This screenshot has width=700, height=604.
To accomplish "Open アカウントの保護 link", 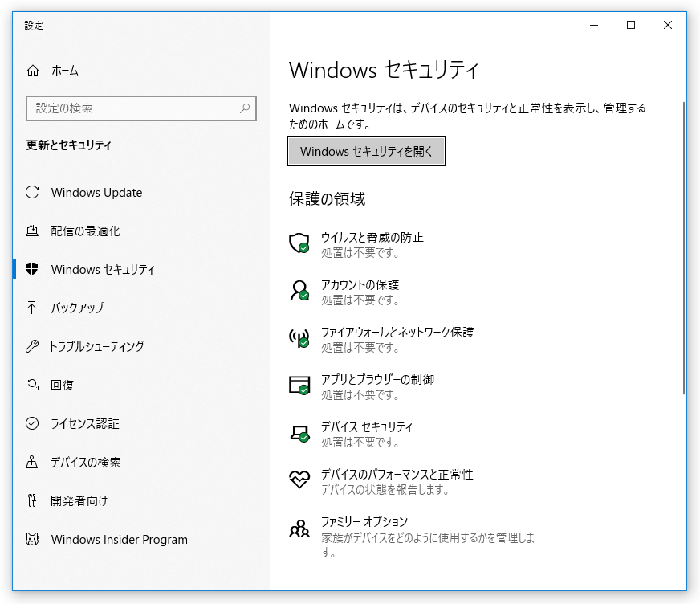I will [360, 284].
